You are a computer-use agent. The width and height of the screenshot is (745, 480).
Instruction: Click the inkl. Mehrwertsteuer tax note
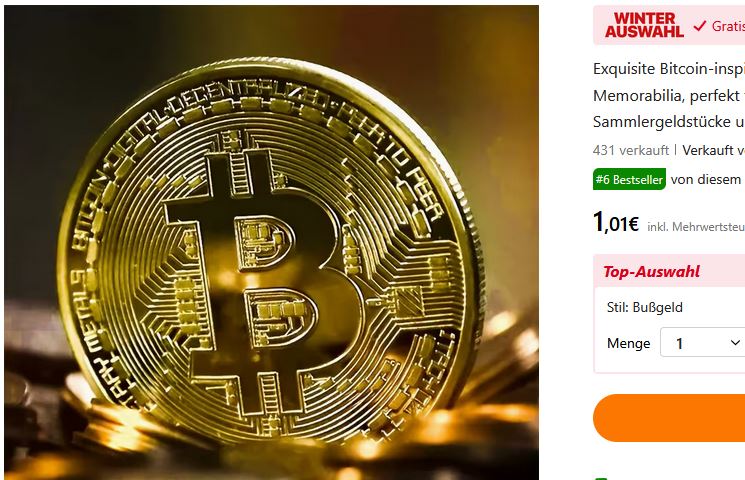click(696, 227)
